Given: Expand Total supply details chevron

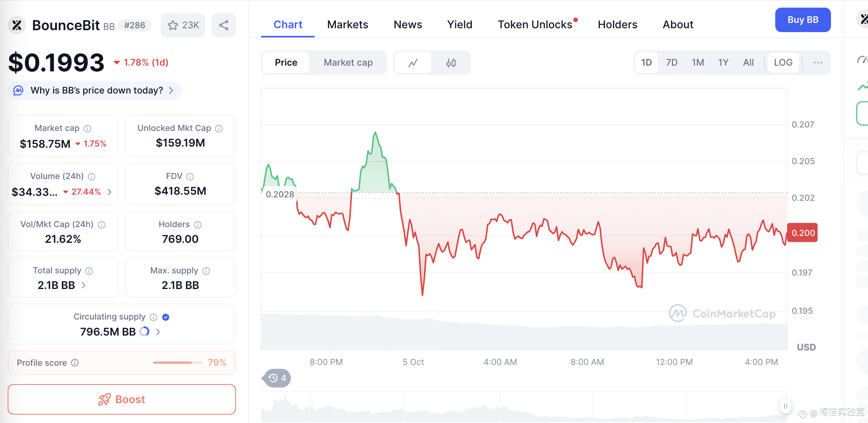Looking at the screenshot, I should coord(84,285).
